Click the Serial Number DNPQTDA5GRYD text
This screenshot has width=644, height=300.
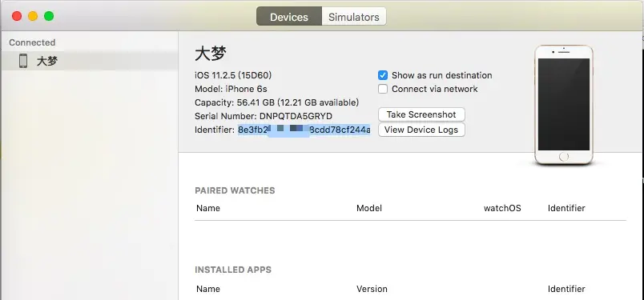264,116
